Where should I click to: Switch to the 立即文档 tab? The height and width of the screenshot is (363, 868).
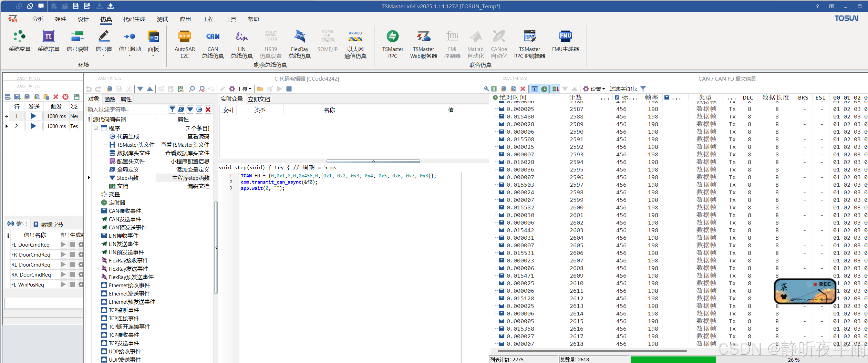[x=259, y=99]
